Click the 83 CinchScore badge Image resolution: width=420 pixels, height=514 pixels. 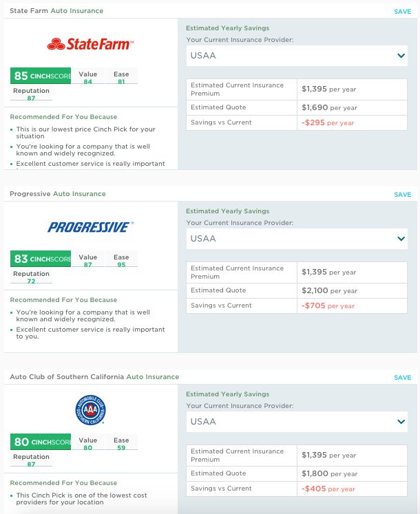click(x=41, y=259)
